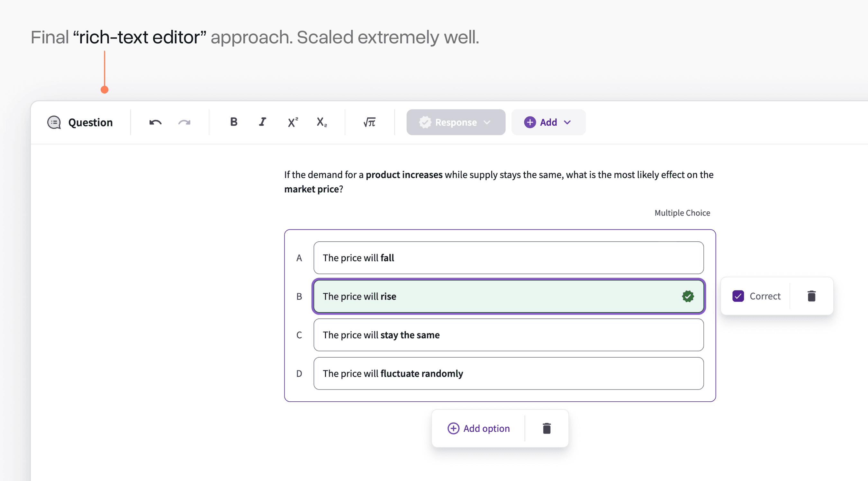Click the trash icon beside Add option

coord(546,428)
